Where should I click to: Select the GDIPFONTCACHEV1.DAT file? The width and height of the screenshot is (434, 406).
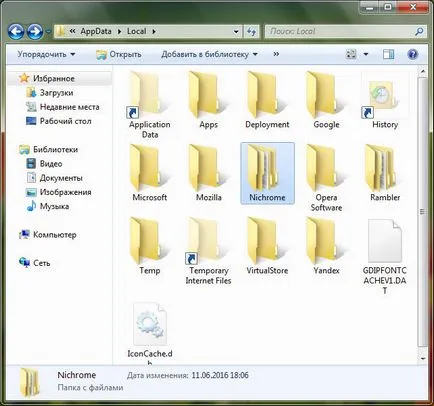[385, 257]
